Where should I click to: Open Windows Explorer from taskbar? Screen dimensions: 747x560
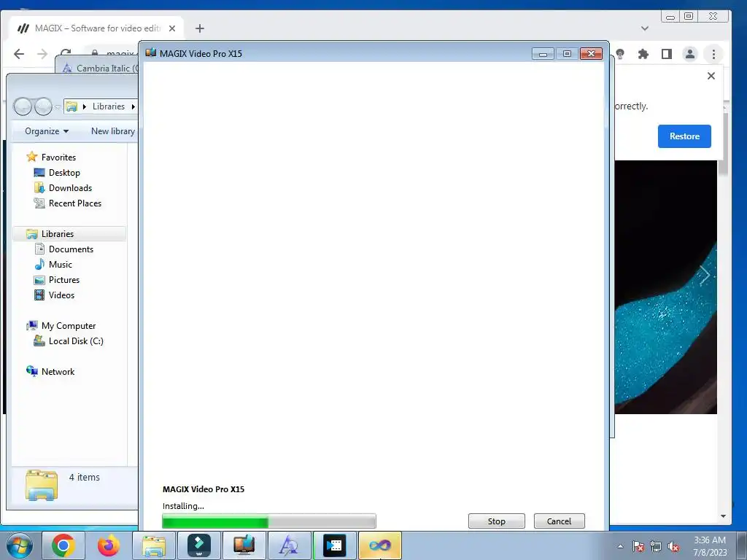coord(154,545)
